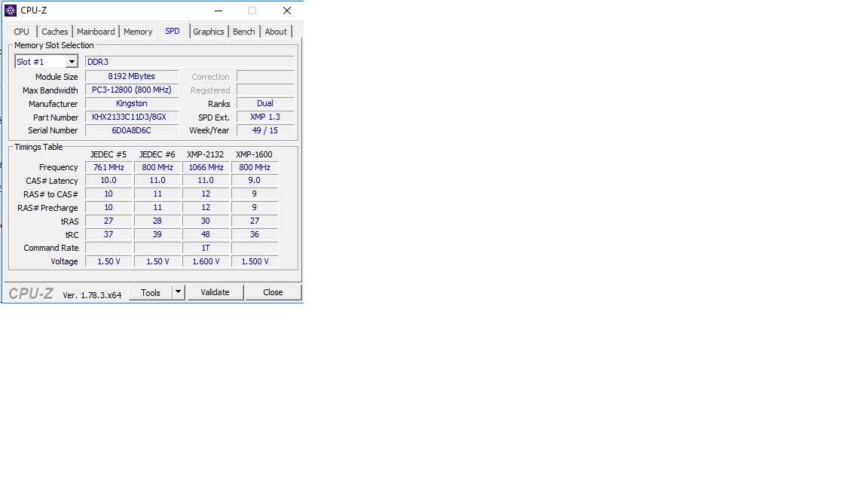The width and height of the screenshot is (868, 488).
Task: Click the JEDEC #6 column header
Action: [x=157, y=154]
